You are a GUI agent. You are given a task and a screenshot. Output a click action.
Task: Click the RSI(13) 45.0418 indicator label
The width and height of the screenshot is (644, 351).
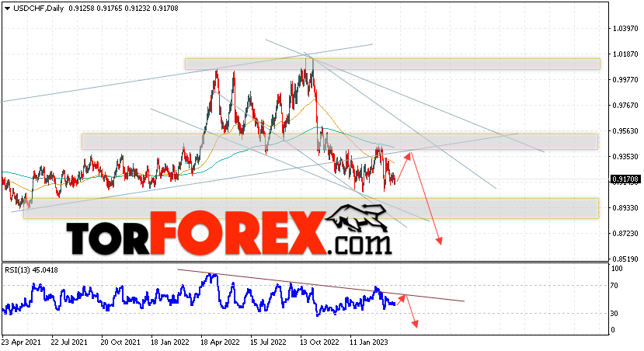[31, 270]
